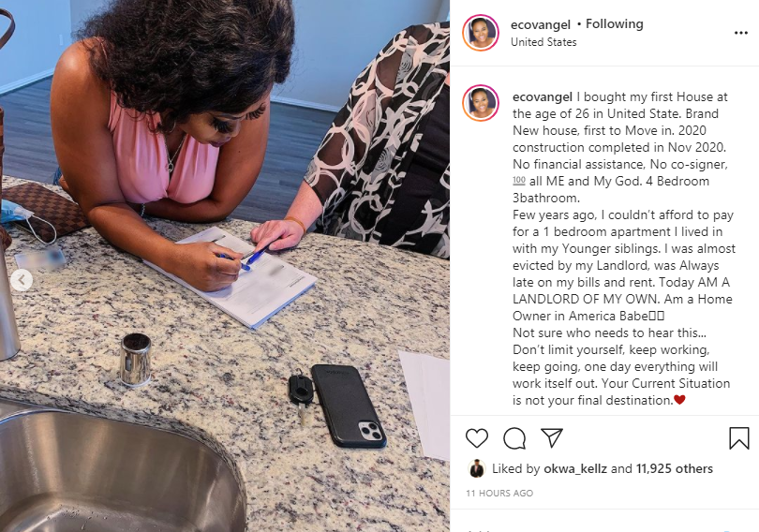Click ecovangel username in post header
The width and height of the screenshot is (759, 532).
click(x=541, y=24)
